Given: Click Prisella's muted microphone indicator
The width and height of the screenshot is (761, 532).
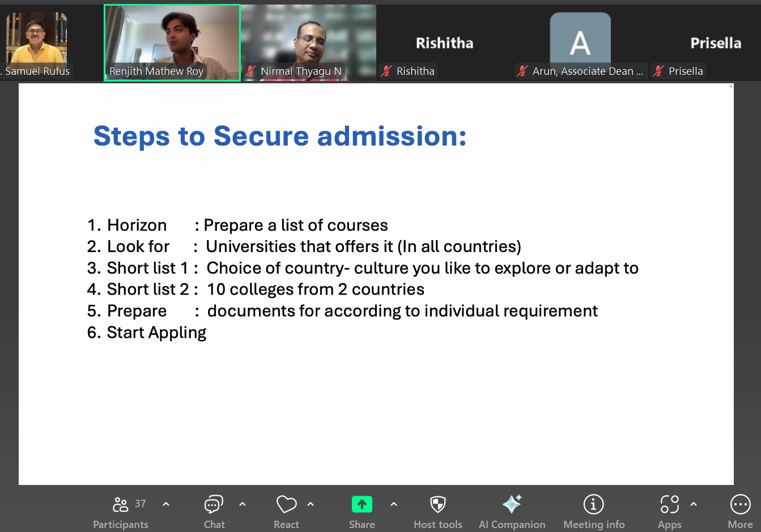Looking at the screenshot, I should (658, 71).
